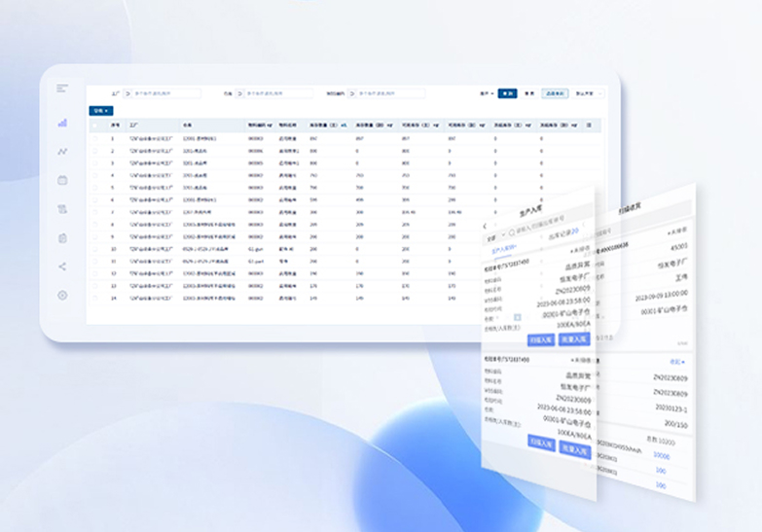Select the checkbox for table row 1
The height and width of the screenshot is (532, 762).
click(x=95, y=139)
